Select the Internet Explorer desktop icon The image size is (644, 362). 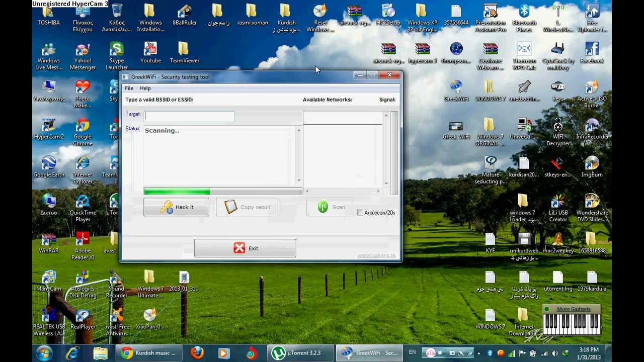point(83,170)
